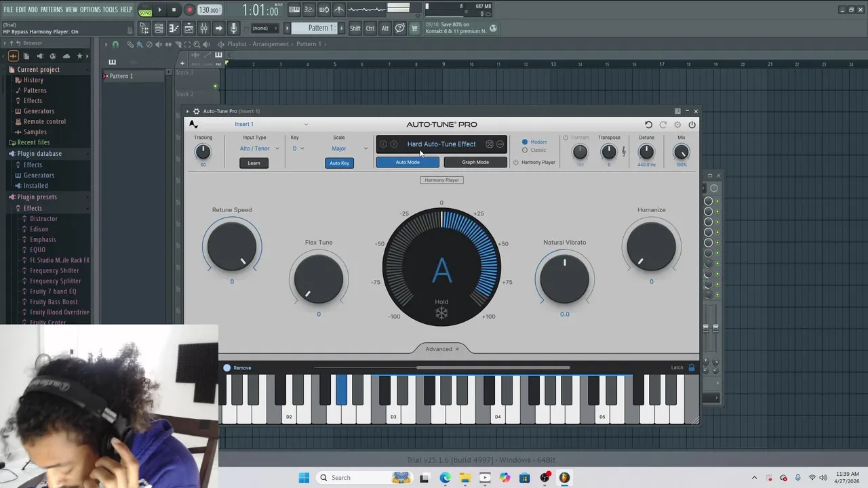
Task: Open the VIEW menu
Action: (x=71, y=9)
